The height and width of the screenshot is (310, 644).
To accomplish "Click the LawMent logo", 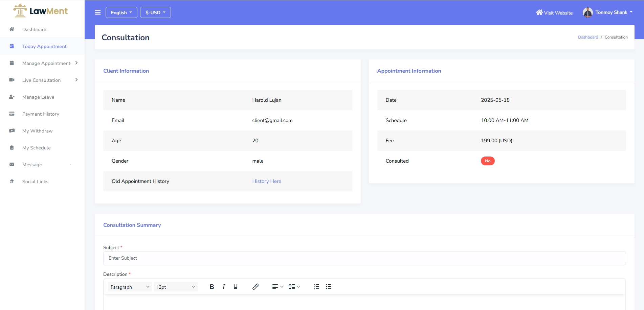I will (x=41, y=11).
